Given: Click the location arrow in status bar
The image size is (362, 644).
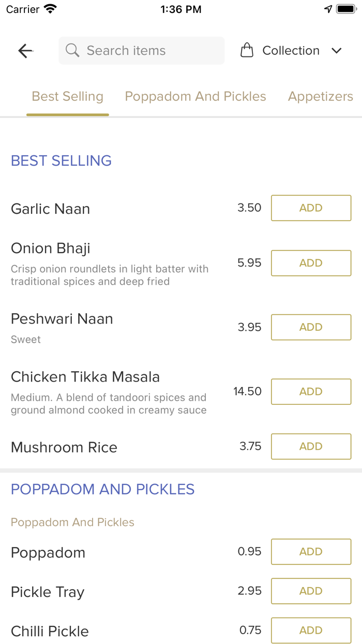Looking at the screenshot, I should 328,8.
